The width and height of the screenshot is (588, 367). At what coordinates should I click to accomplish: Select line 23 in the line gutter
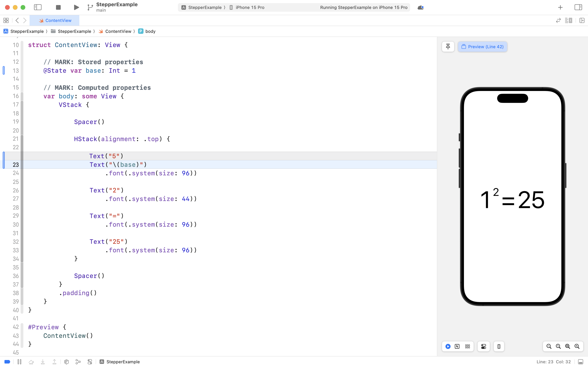pos(16,165)
